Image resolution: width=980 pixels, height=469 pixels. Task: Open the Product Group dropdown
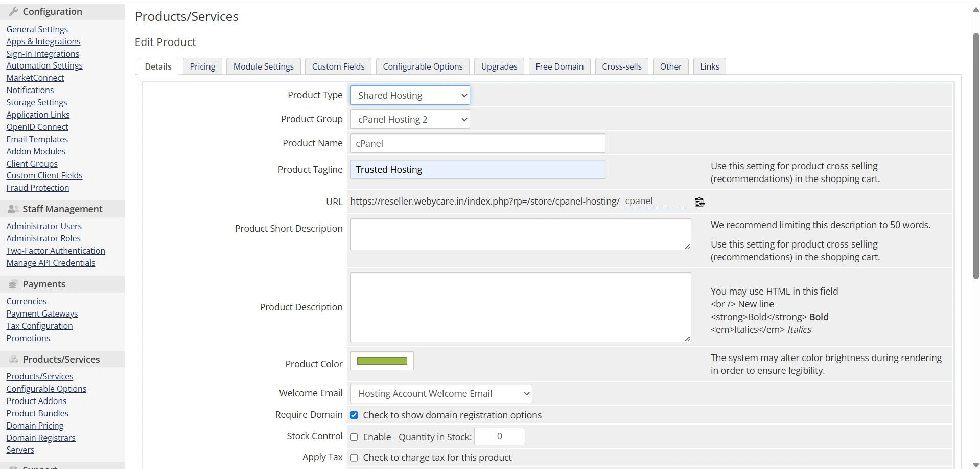point(410,119)
